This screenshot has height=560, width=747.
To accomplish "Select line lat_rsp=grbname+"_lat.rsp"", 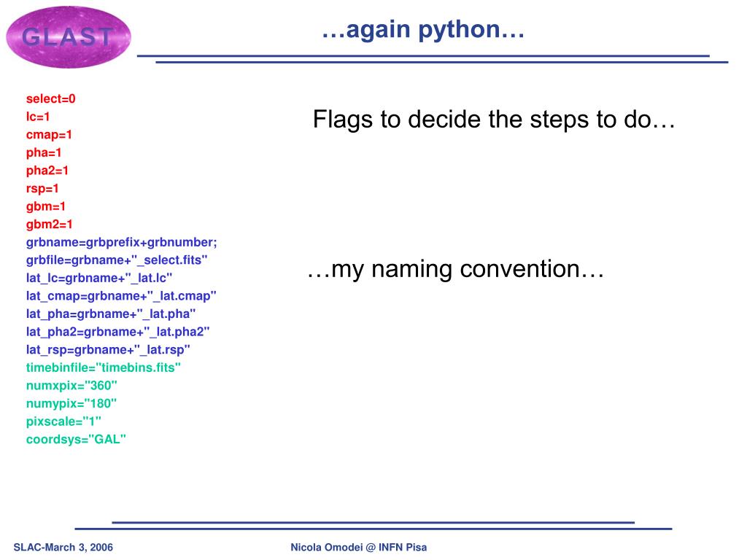I will tap(108, 350).
